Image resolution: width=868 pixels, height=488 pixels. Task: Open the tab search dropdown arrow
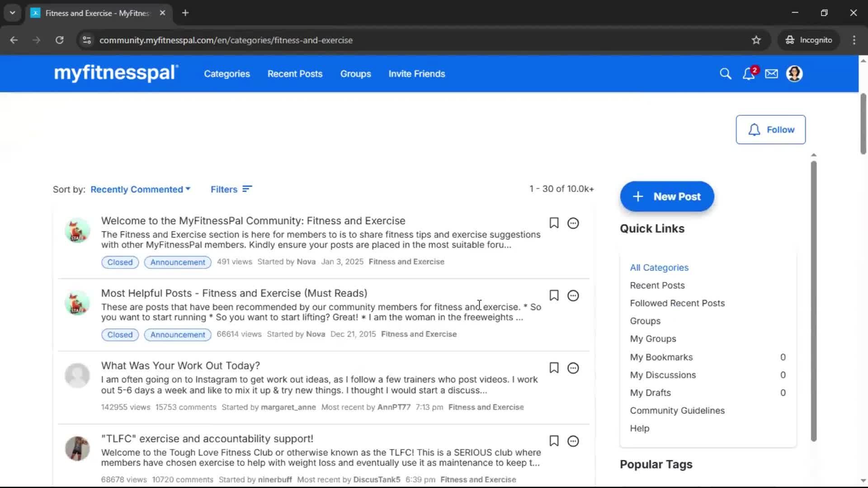[x=12, y=13]
